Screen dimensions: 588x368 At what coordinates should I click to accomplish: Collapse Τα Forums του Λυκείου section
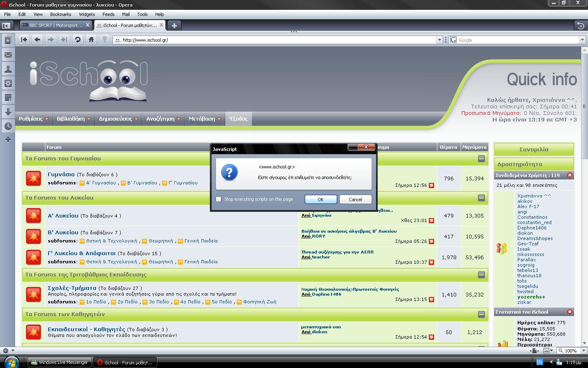pos(481,198)
